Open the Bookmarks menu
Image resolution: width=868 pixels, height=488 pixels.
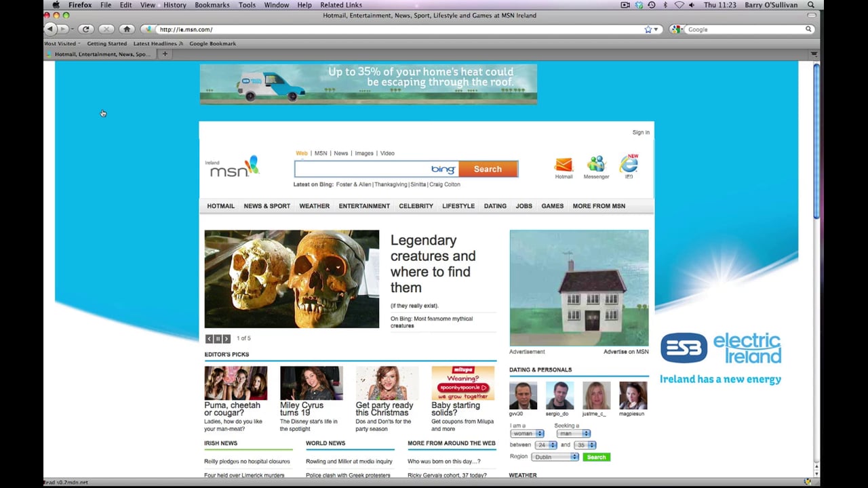pos(212,5)
